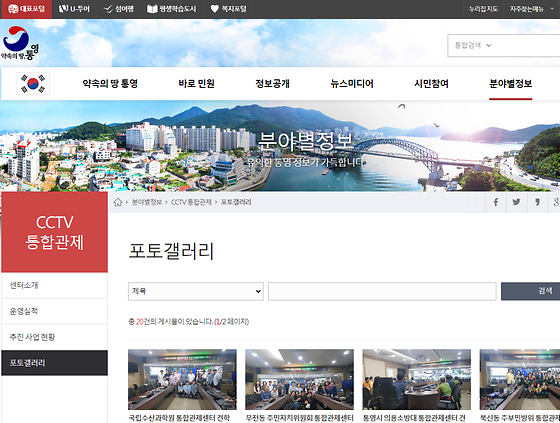Click 분야별정보 in the breadcrumb
560x423 pixels.
[x=147, y=202]
